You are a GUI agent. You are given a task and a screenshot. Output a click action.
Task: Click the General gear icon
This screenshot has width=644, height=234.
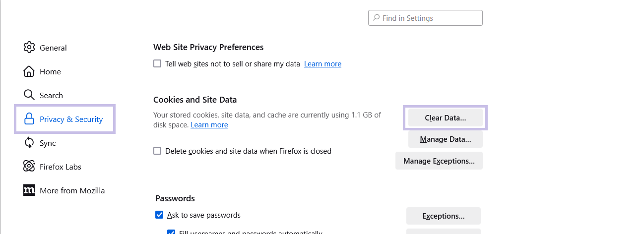[x=29, y=48]
